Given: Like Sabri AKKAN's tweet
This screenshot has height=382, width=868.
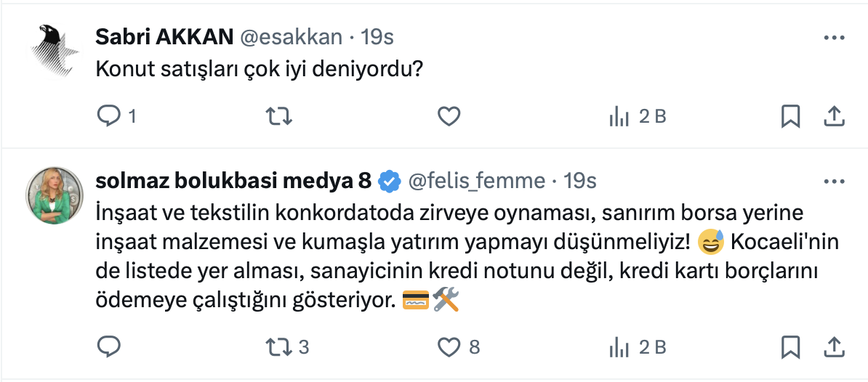Looking at the screenshot, I should click(x=449, y=116).
